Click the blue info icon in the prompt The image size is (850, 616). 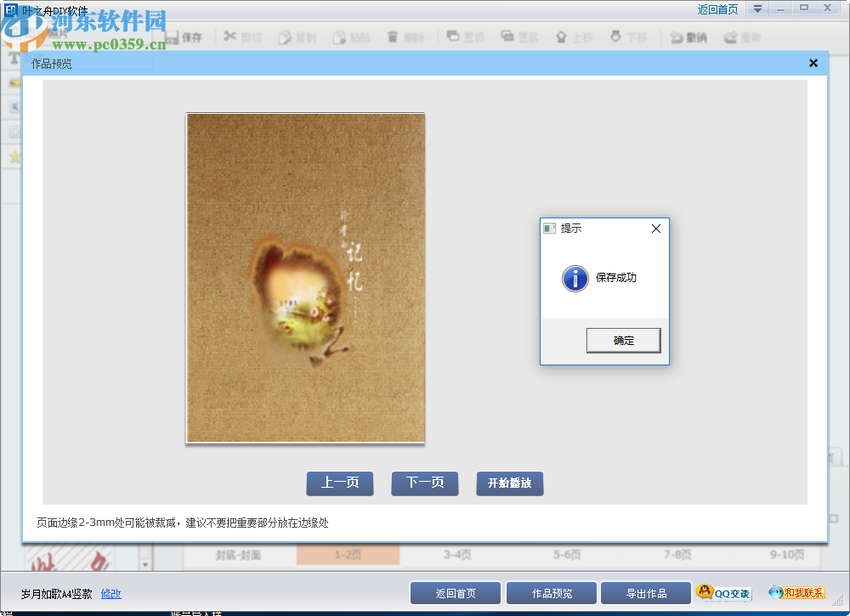click(575, 279)
